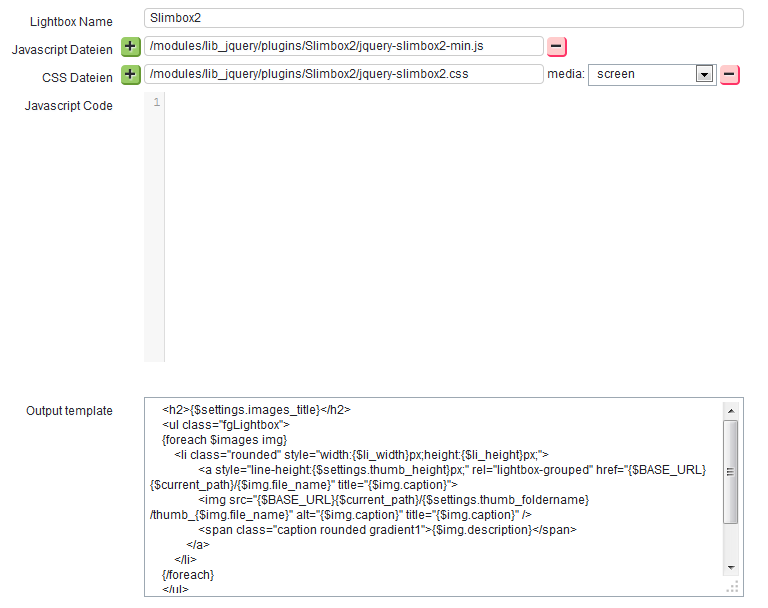Select the Output template label
The image size is (768, 608).
click(x=69, y=411)
